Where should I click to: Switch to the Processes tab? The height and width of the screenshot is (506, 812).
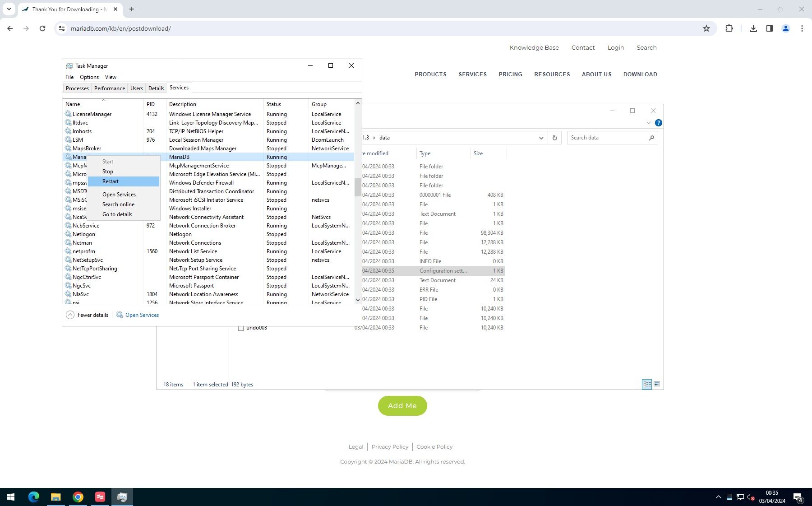click(x=77, y=88)
